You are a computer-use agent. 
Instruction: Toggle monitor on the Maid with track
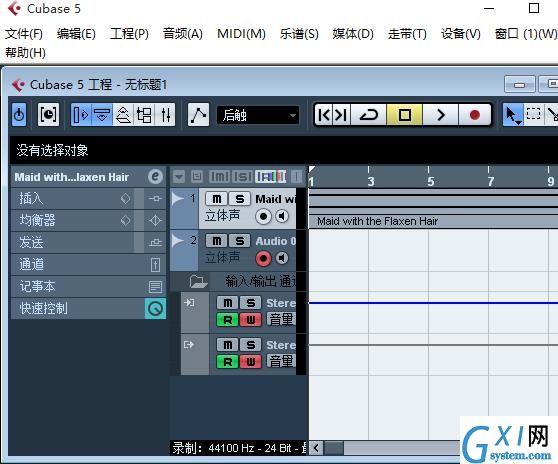pos(282,216)
